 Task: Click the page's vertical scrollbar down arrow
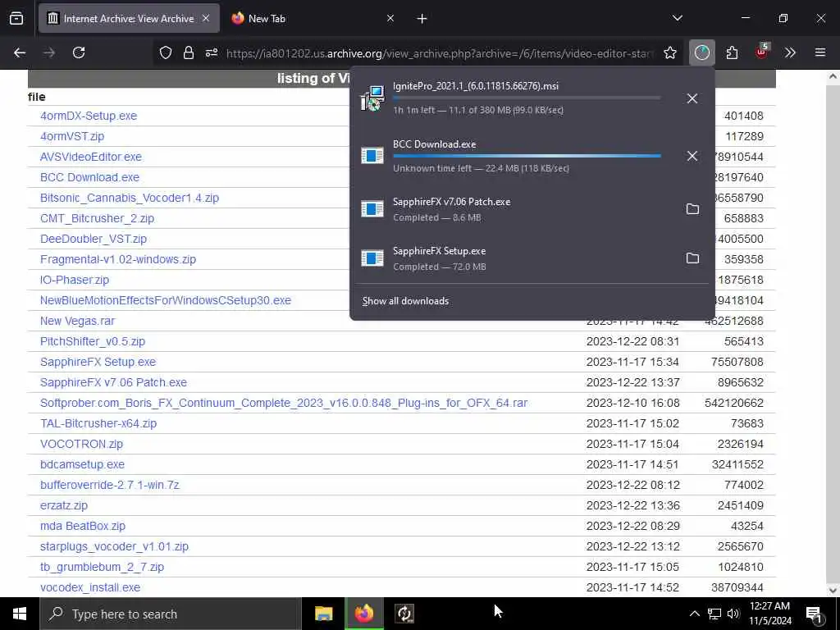click(x=833, y=591)
